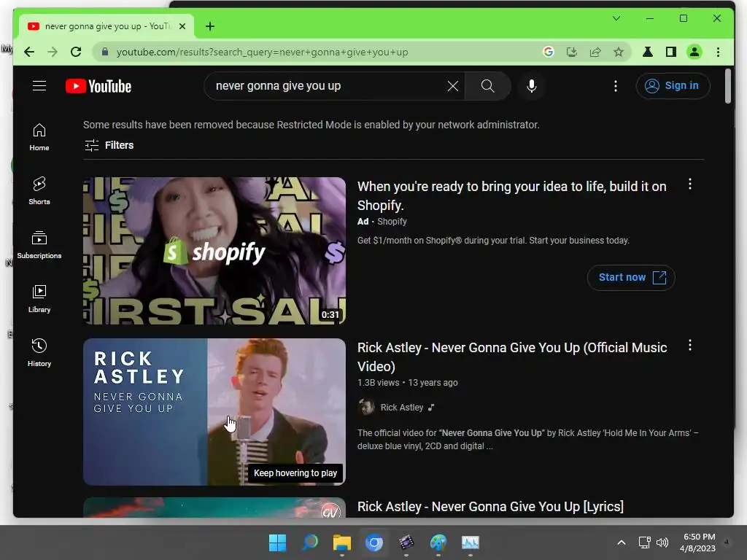
Task: Select the never gonna give you up tab
Action: point(107,26)
